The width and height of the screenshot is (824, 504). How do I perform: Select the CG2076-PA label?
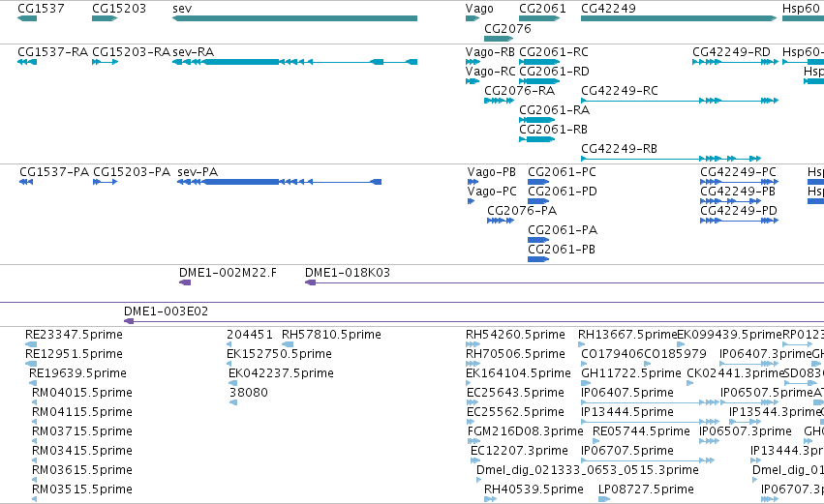click(x=522, y=211)
